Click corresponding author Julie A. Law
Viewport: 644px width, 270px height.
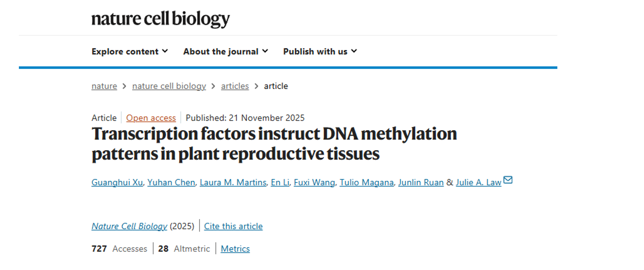[478, 182]
